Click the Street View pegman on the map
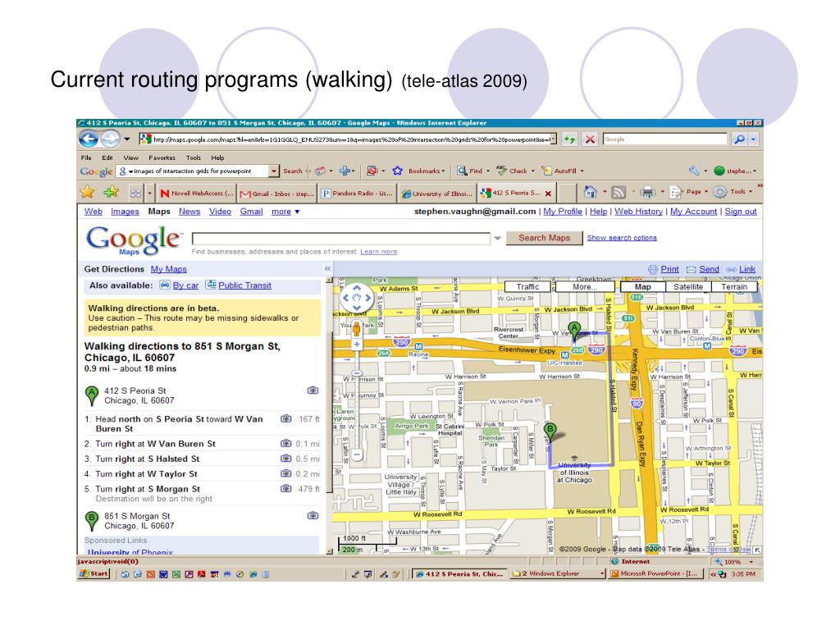The width and height of the screenshot is (840, 630). (x=356, y=328)
